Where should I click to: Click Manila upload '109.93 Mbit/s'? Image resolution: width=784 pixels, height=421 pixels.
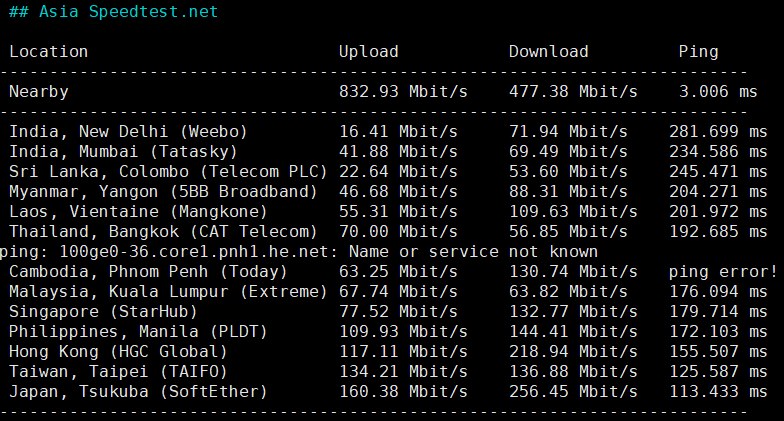(x=404, y=332)
